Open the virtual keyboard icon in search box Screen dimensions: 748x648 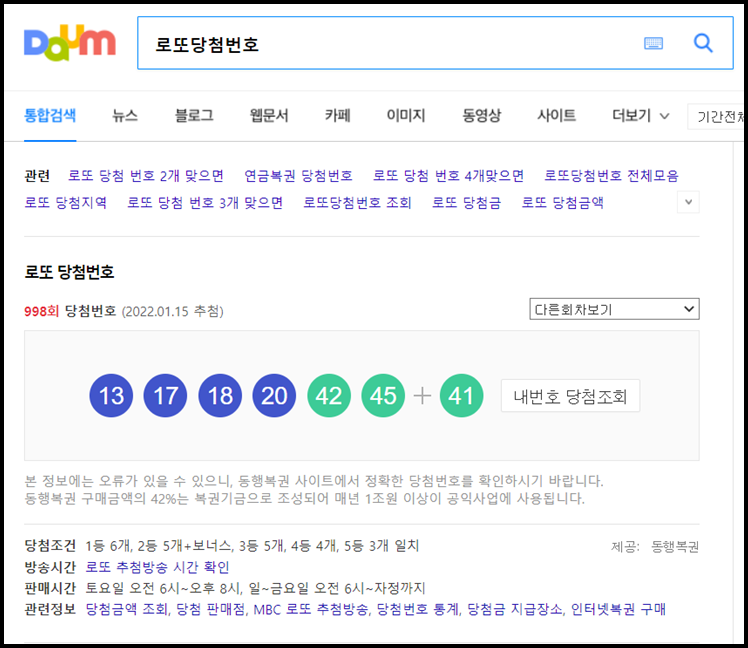click(x=653, y=43)
